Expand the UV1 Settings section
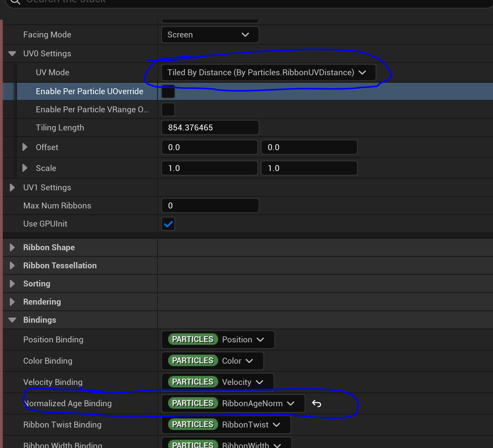The width and height of the screenshot is (493, 448). (12, 188)
